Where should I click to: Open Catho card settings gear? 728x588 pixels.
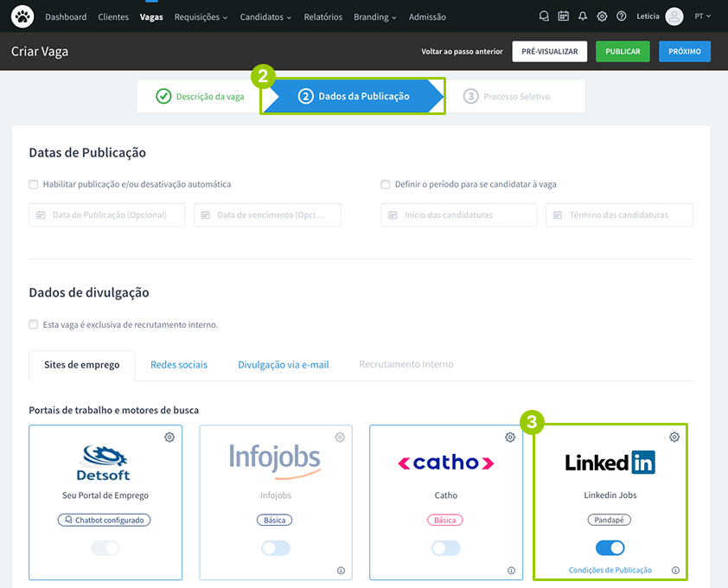pyautogui.click(x=510, y=438)
